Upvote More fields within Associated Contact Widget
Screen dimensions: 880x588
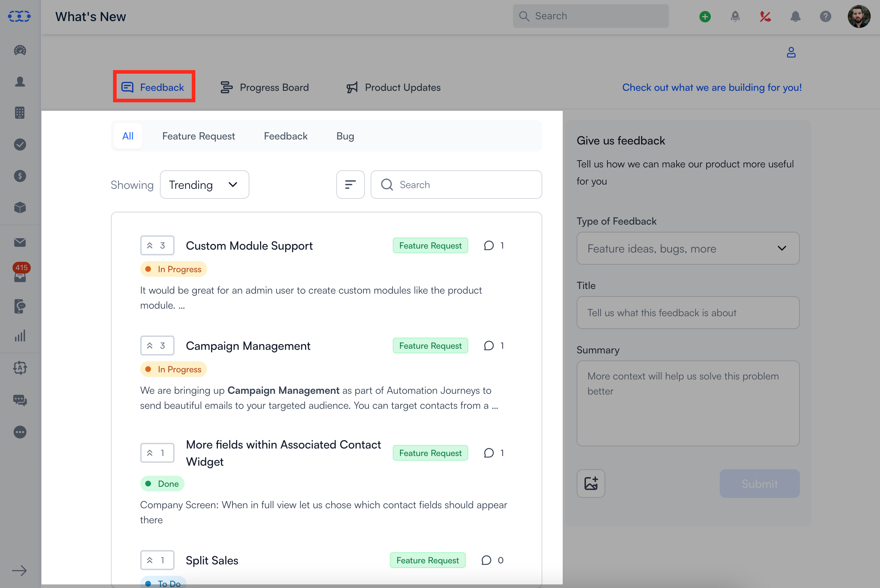[157, 453]
